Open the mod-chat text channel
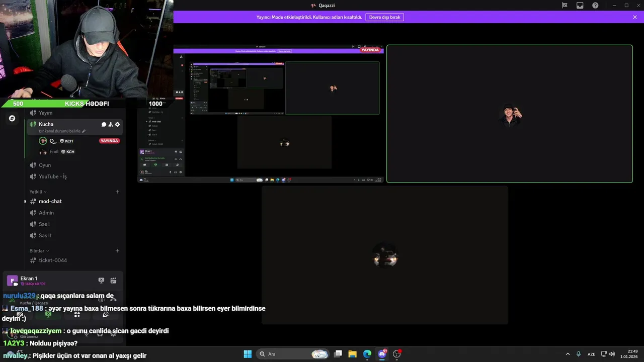Image resolution: width=644 pixels, height=362 pixels. pos(75,201)
